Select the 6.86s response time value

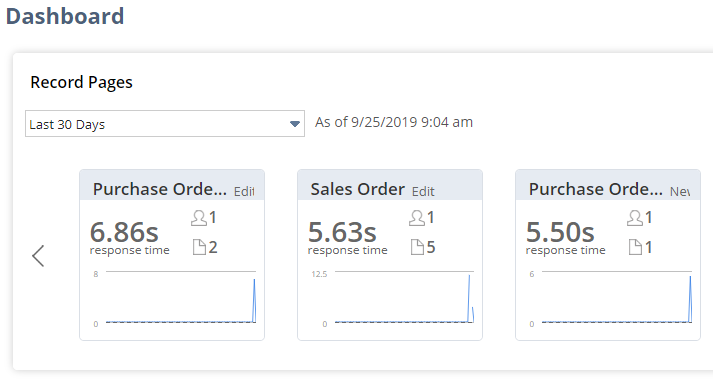[124, 232]
